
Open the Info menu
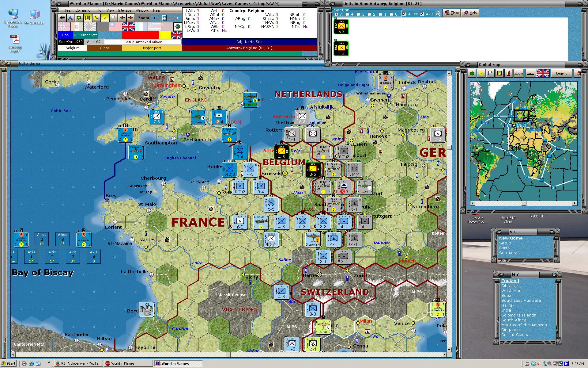[x=98, y=10]
